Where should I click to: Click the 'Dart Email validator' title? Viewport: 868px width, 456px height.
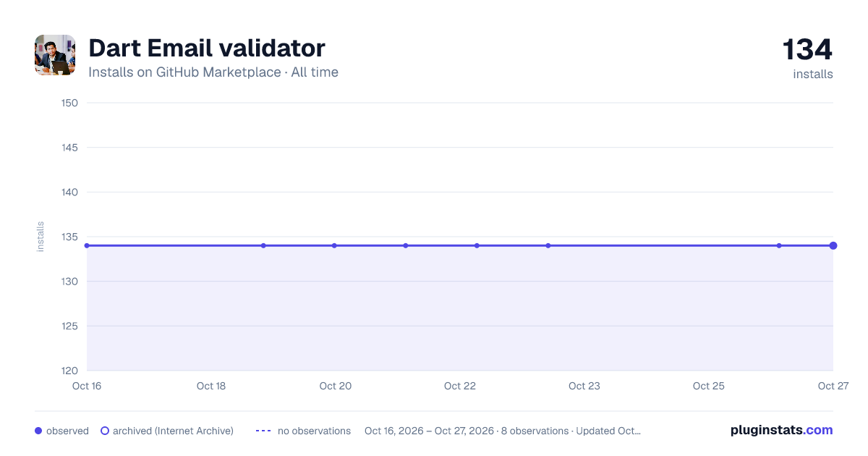tap(207, 48)
